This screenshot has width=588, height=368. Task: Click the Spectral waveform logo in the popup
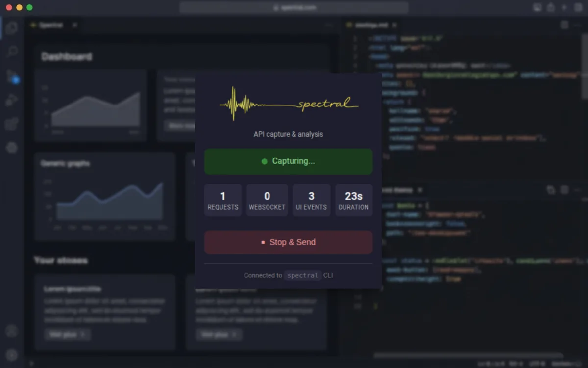[289, 104]
